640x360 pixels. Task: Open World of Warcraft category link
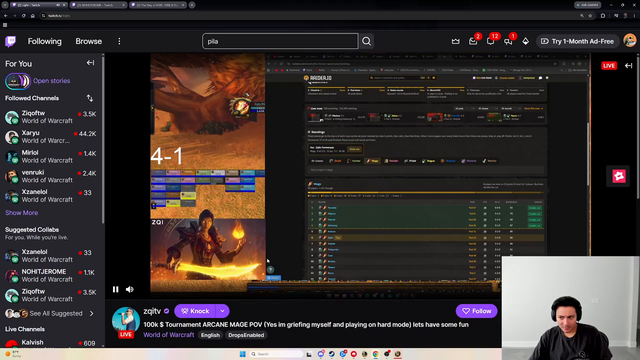169,335
